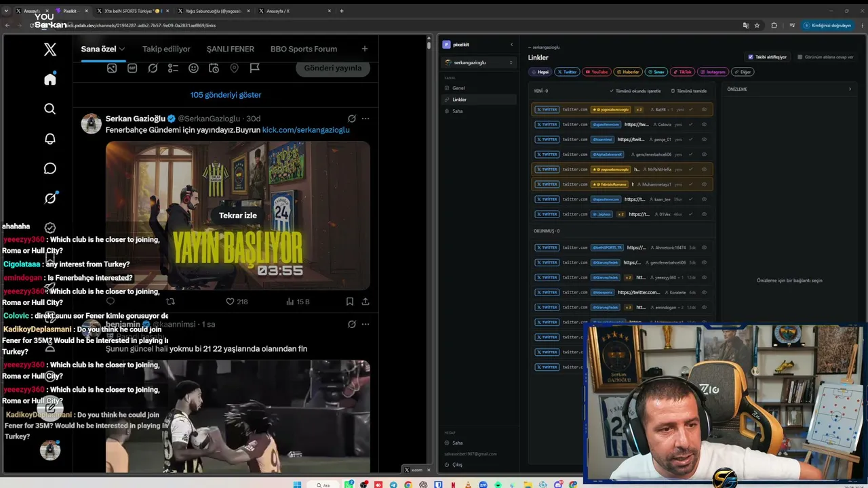The height and width of the screenshot is (488, 868).
Task: Click 'Tümünü okundu işaretle' button
Action: (635, 91)
